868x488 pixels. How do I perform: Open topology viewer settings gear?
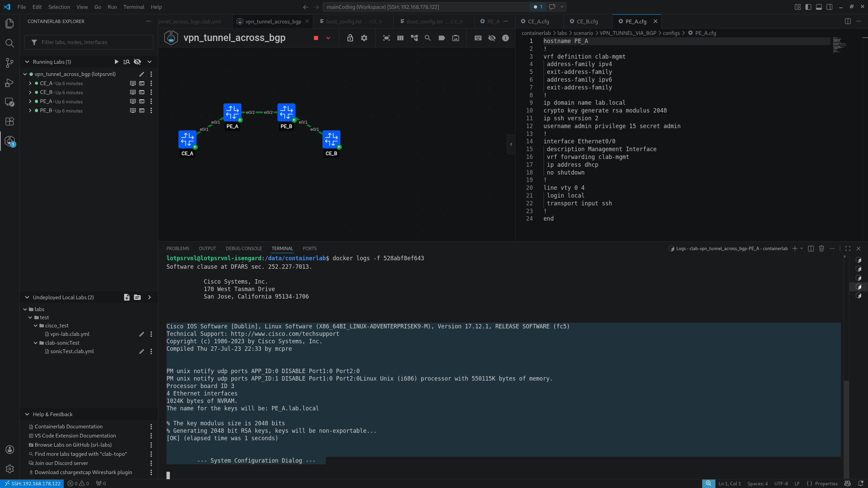click(x=364, y=38)
